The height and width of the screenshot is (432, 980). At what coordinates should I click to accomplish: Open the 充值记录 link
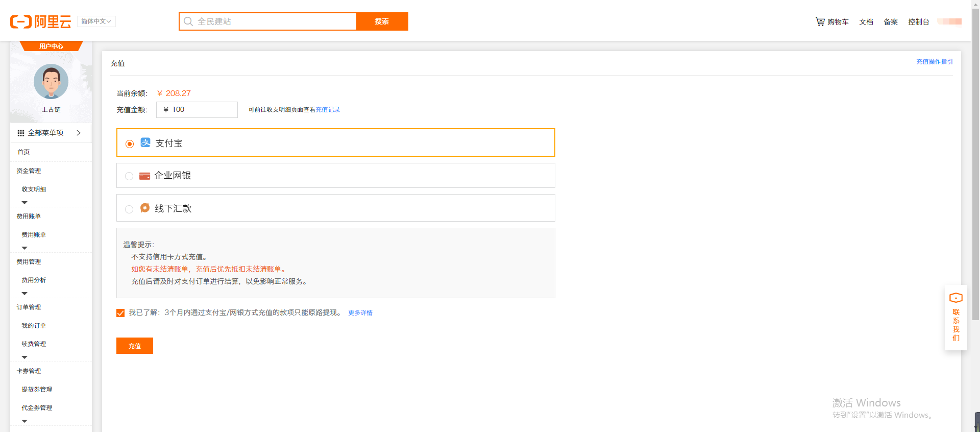point(328,110)
